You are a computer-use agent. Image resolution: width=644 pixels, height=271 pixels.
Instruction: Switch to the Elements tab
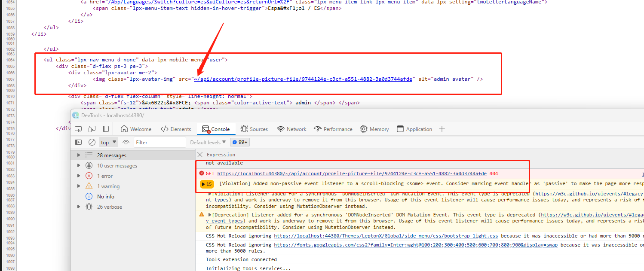pyautogui.click(x=176, y=129)
